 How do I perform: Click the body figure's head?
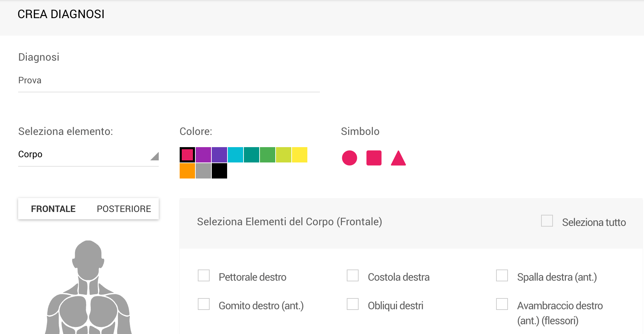coord(88,258)
